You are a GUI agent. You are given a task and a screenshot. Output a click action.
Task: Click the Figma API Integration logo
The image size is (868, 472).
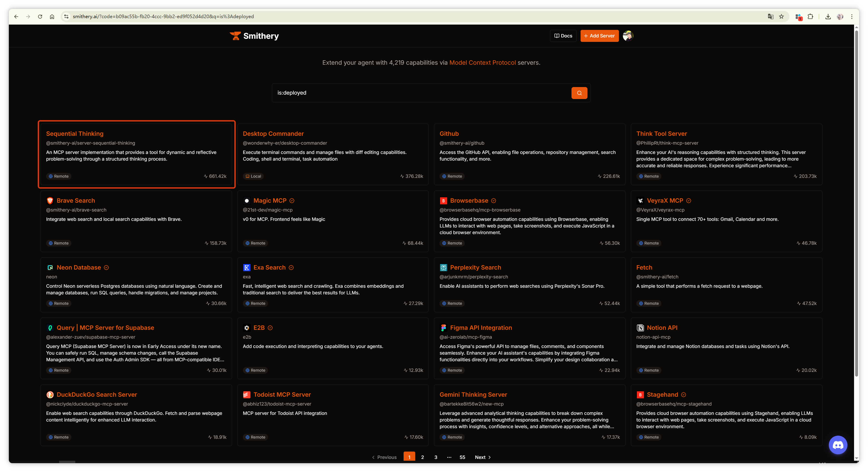coord(443,328)
